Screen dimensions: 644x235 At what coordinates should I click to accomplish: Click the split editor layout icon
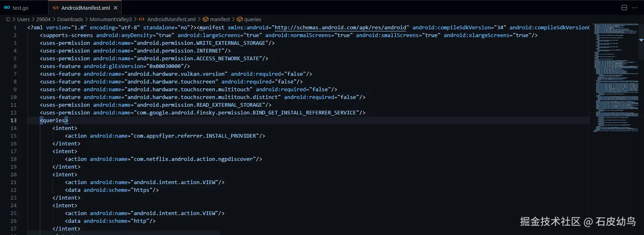624,8
